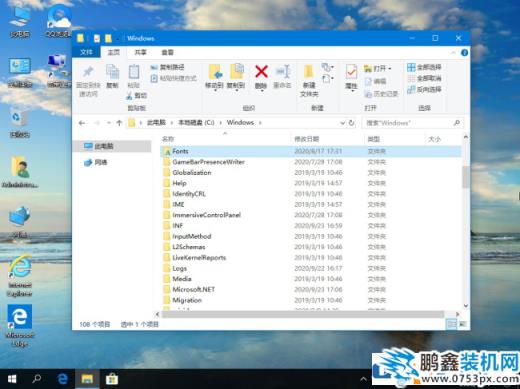Click the Properties (属性) checkmark icon
Image resolution: width=520 pixels, height=389 pixels.
pyautogui.click(x=351, y=72)
